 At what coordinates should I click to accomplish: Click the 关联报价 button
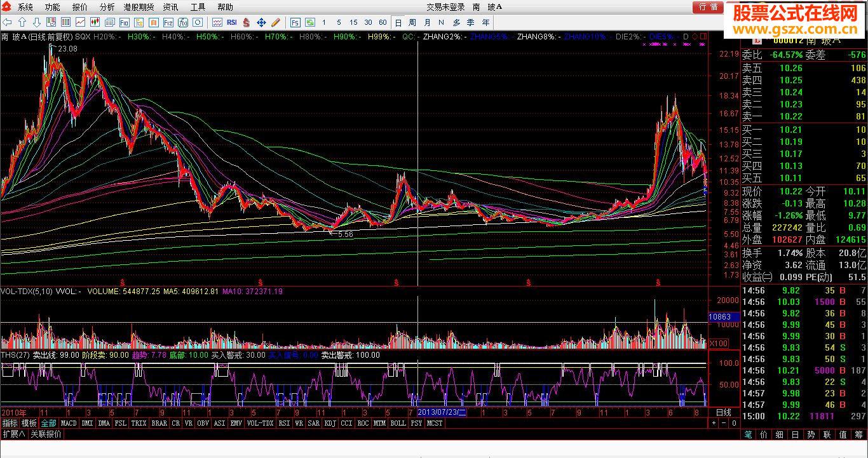coord(46,434)
